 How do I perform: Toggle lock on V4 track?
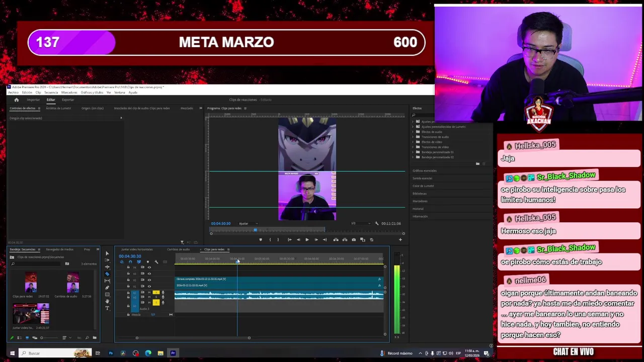(128, 267)
